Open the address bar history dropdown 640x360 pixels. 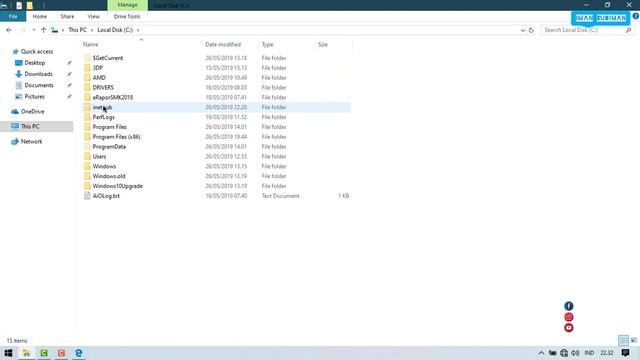click(523, 30)
